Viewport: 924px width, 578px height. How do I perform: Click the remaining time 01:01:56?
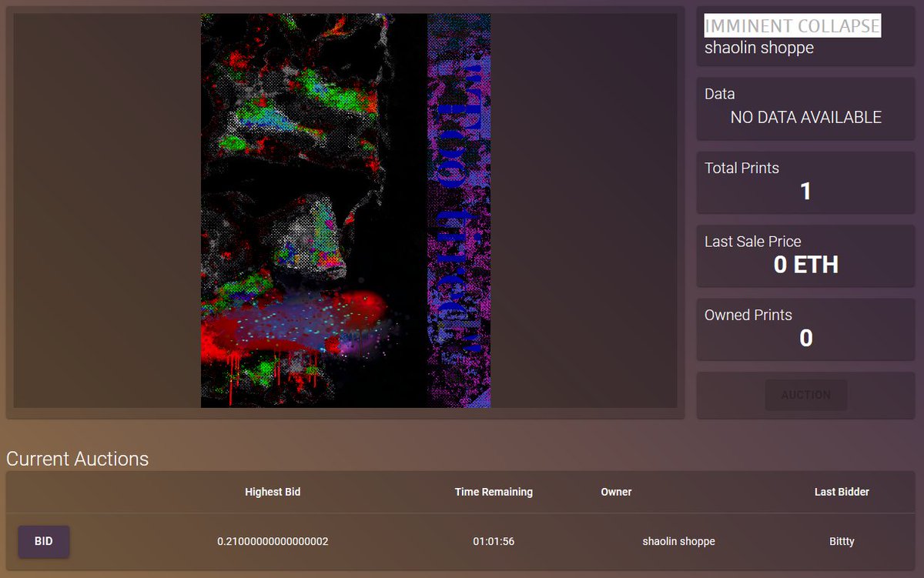[494, 541]
